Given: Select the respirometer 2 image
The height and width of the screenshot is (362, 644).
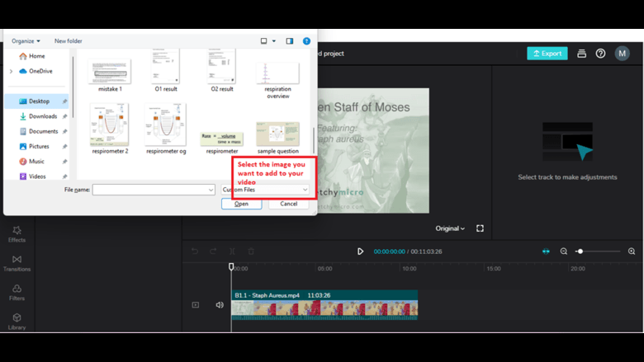Looking at the screenshot, I should pyautogui.click(x=110, y=129).
